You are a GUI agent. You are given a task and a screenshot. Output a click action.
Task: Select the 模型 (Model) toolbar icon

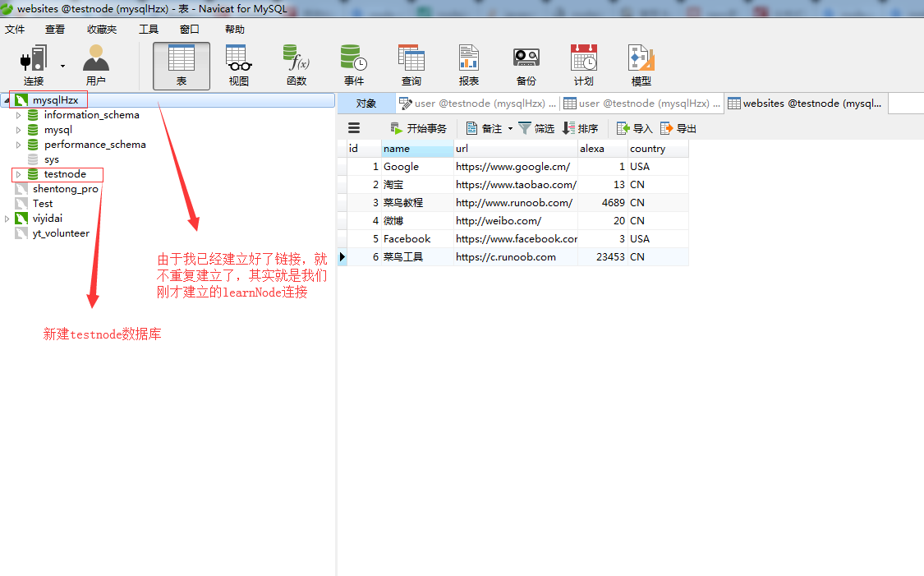(x=641, y=64)
